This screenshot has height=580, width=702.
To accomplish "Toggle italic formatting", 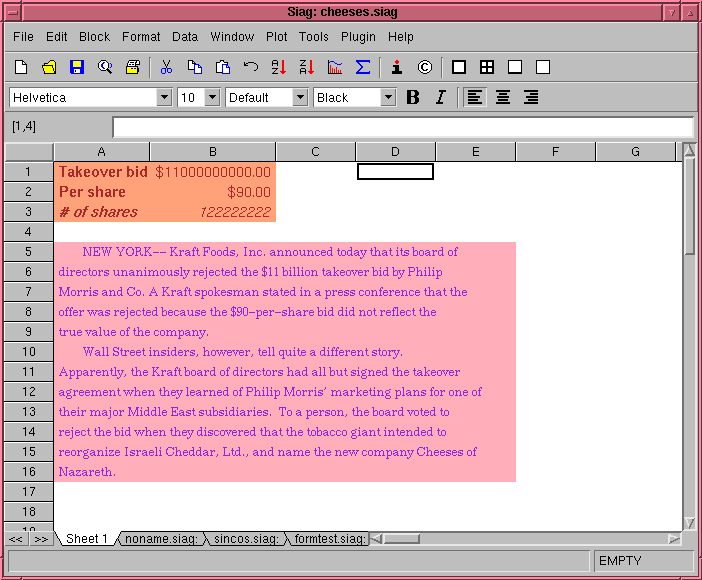I will 441,97.
